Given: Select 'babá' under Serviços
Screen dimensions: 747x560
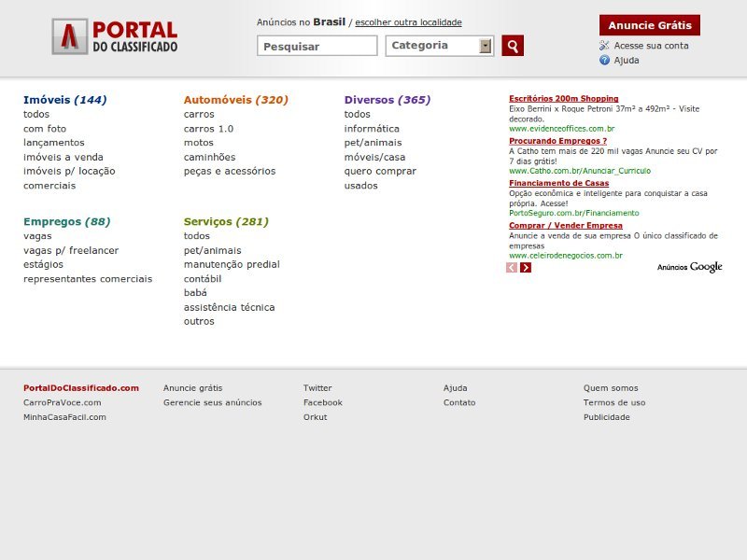Looking at the screenshot, I should pos(195,293).
